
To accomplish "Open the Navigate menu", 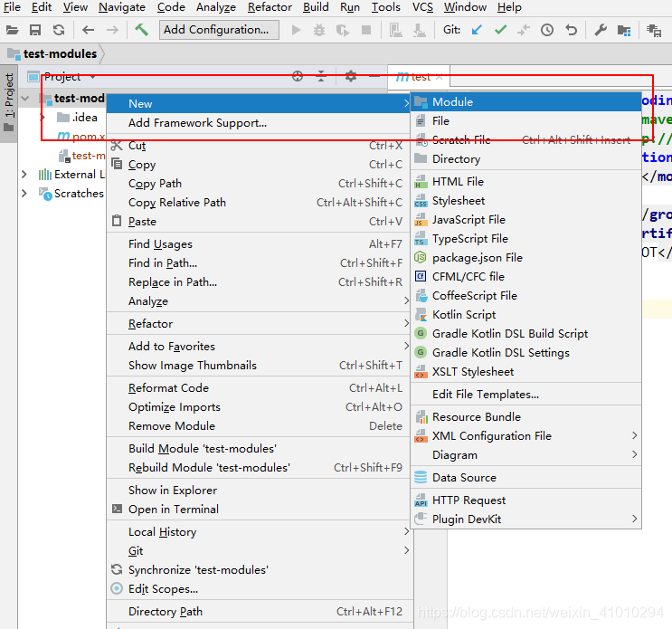I will click(122, 7).
